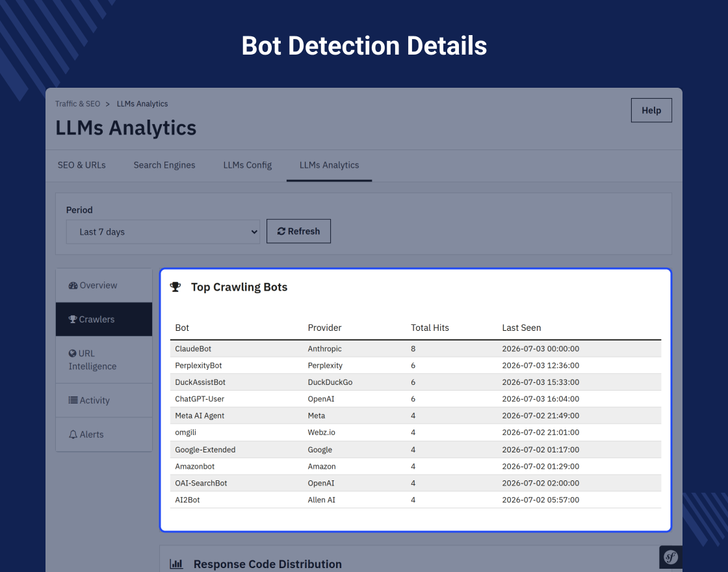Screen dimensions: 728x572
Task: Select the PerplexityBot table row
Action: 415,365
